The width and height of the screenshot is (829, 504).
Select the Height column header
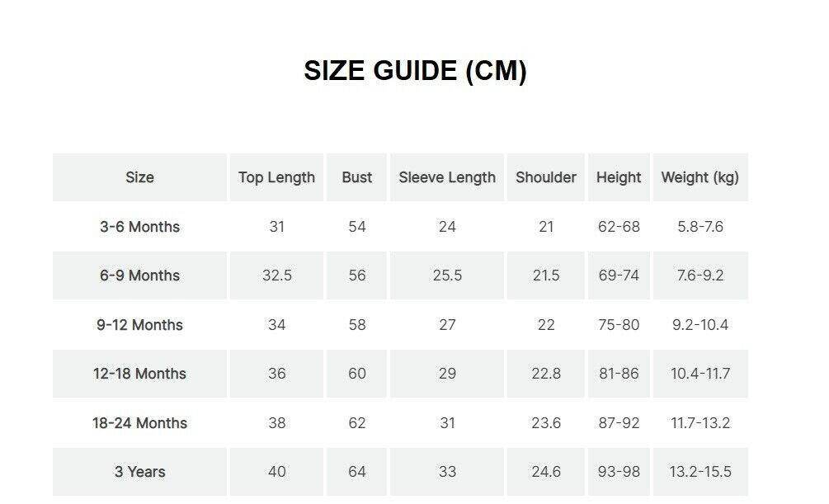coord(619,177)
